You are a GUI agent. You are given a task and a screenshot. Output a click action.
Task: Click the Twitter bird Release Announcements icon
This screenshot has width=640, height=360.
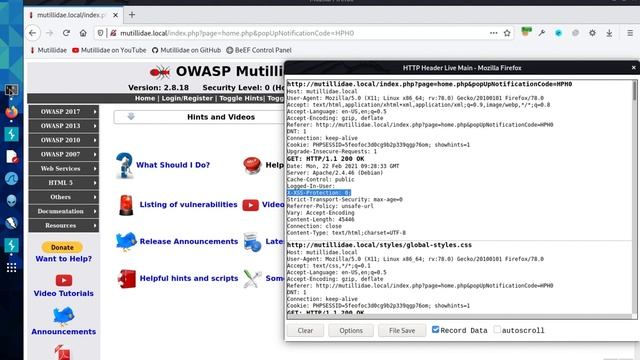point(126,241)
